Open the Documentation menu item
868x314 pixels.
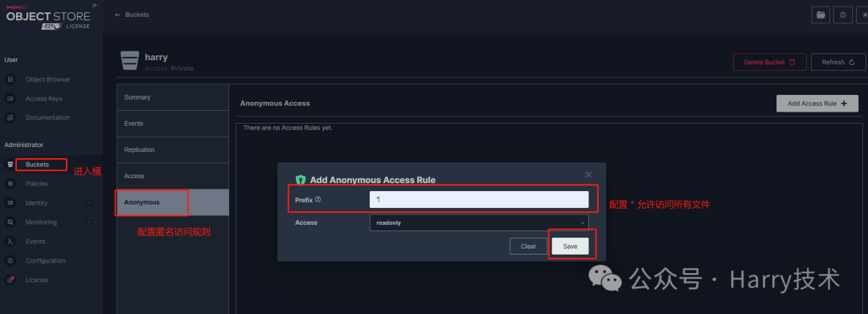coord(47,118)
